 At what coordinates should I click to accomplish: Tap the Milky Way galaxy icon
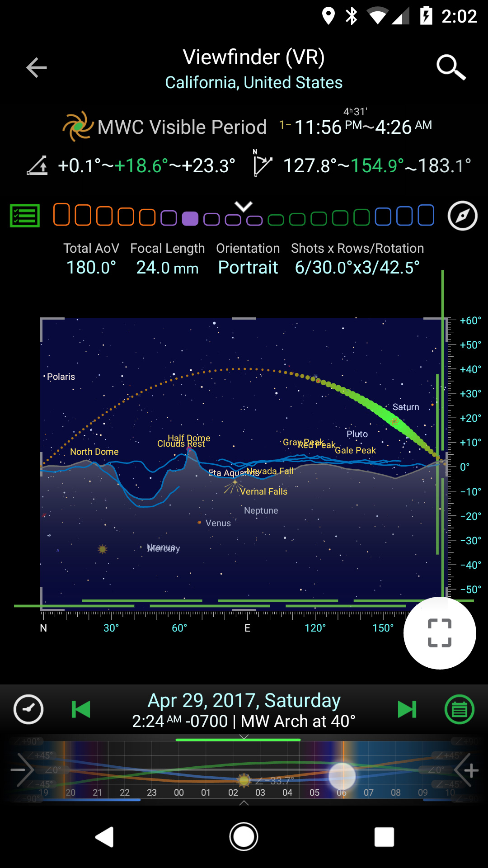(x=78, y=127)
